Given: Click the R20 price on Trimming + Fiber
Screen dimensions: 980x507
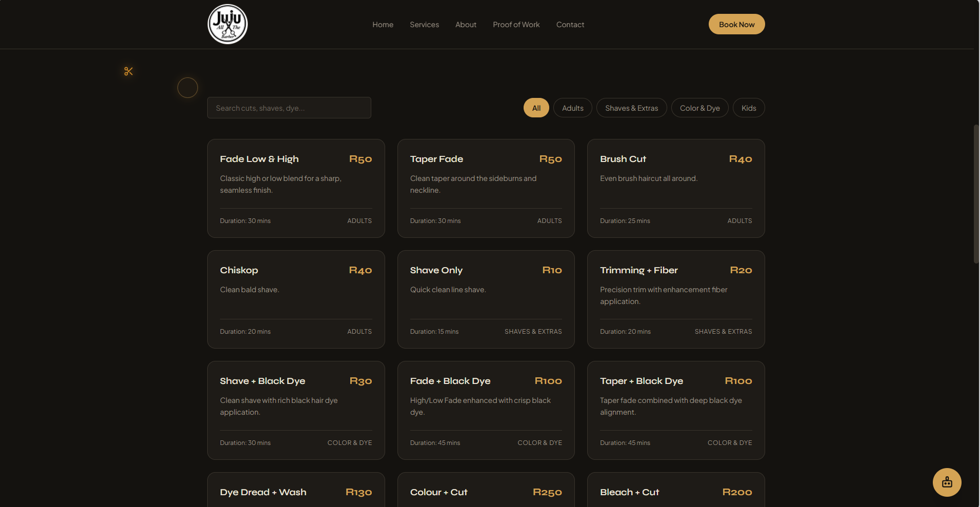Looking at the screenshot, I should point(741,270).
